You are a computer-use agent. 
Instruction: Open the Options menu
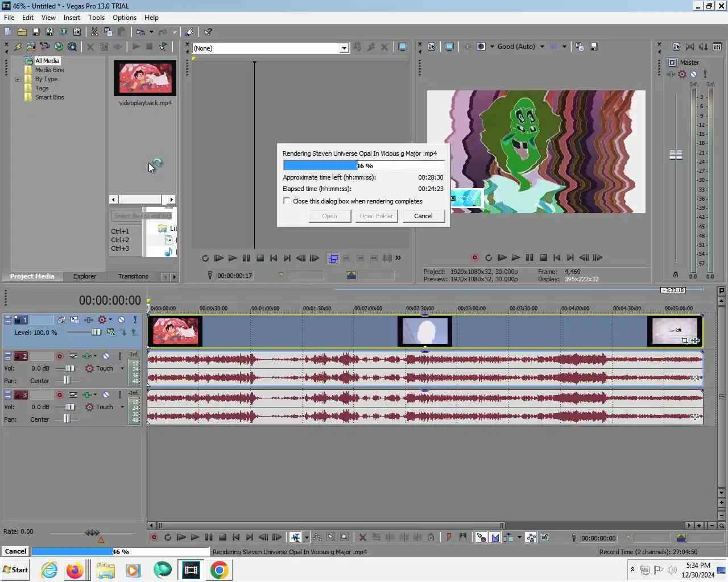pos(125,18)
